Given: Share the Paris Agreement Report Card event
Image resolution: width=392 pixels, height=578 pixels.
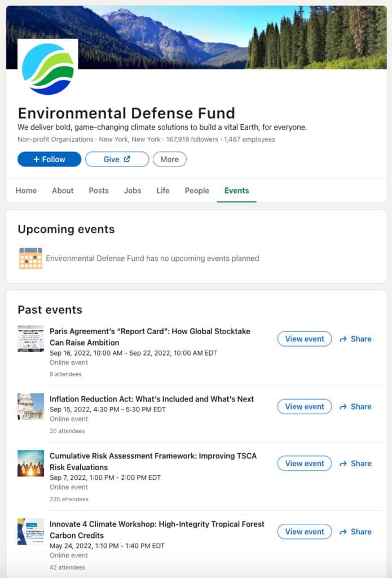Looking at the screenshot, I should click(x=355, y=339).
